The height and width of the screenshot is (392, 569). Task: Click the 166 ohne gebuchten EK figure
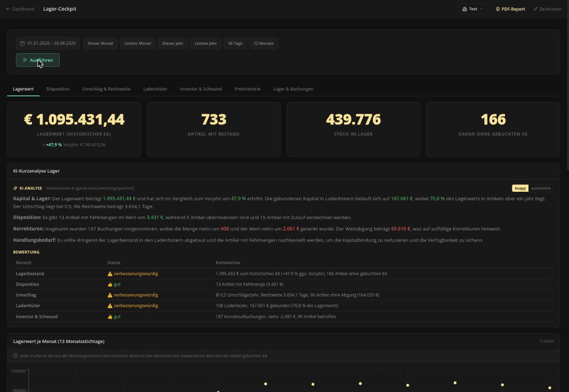(x=493, y=120)
